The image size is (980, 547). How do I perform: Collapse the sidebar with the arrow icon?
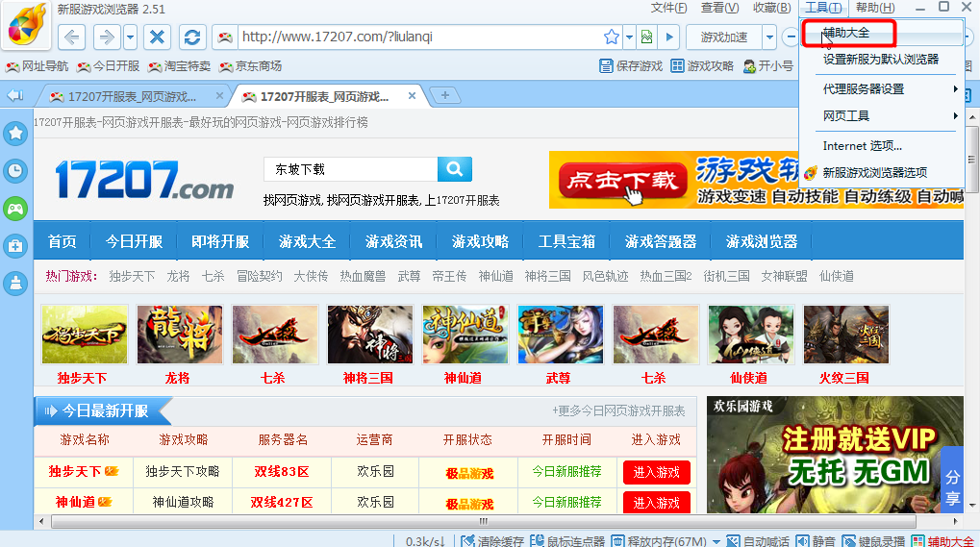(15, 95)
